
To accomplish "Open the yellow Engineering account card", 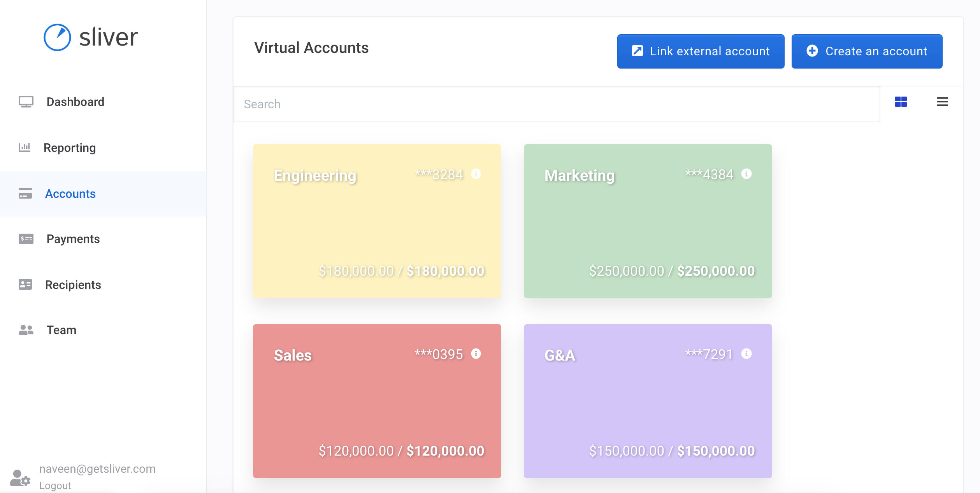I will click(x=377, y=221).
